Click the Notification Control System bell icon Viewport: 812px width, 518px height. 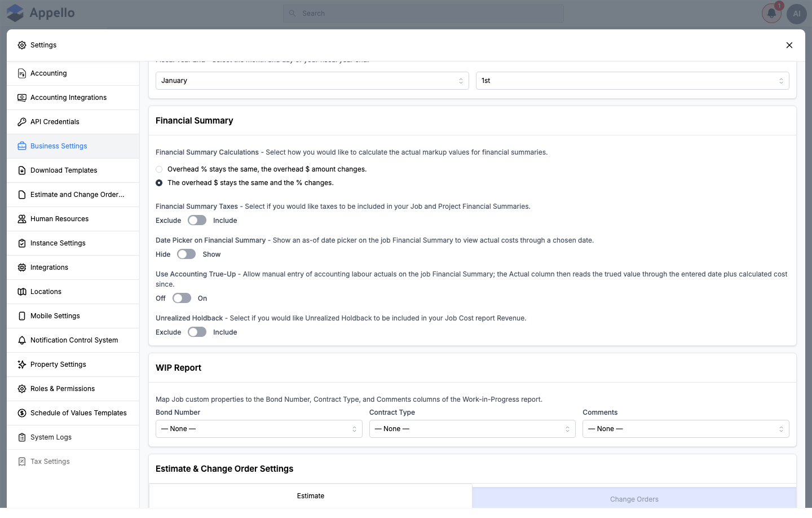coord(22,340)
